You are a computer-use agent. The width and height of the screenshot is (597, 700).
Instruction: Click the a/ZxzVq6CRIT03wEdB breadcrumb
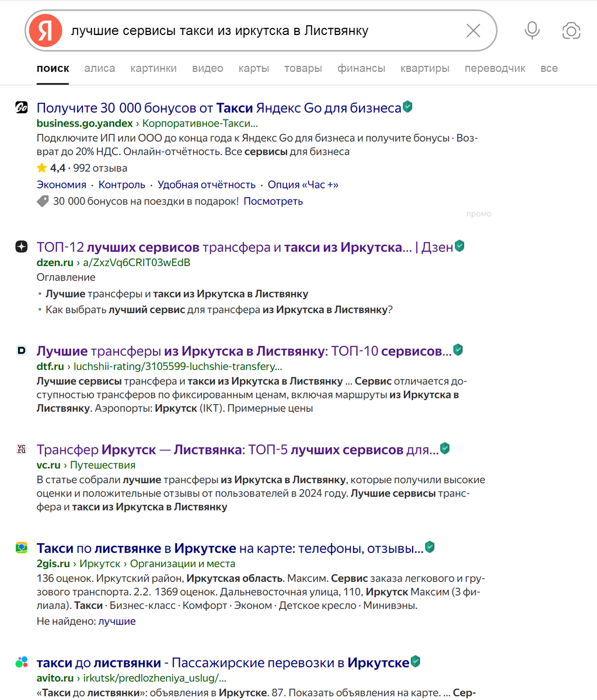click(137, 262)
